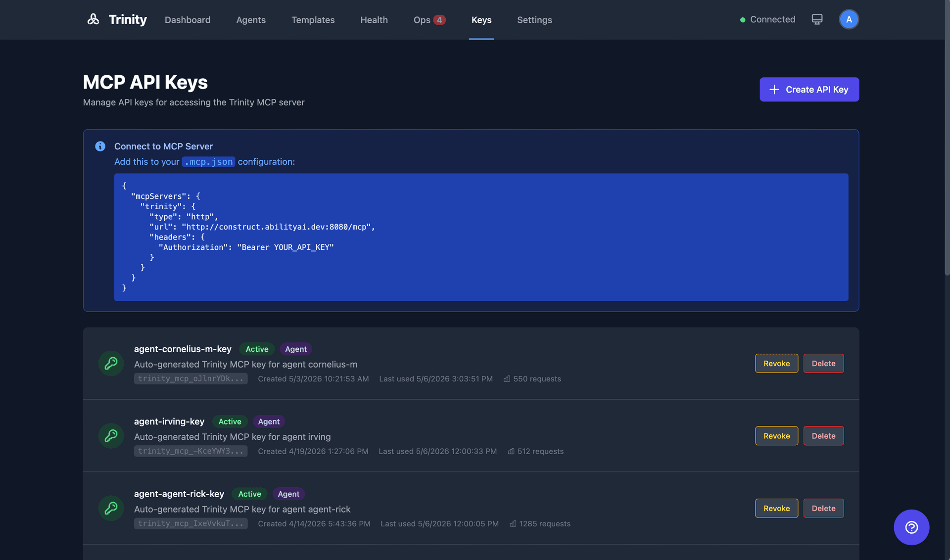Click the "type": "http" config line
Screen dimensions: 950x560
tap(184, 217)
